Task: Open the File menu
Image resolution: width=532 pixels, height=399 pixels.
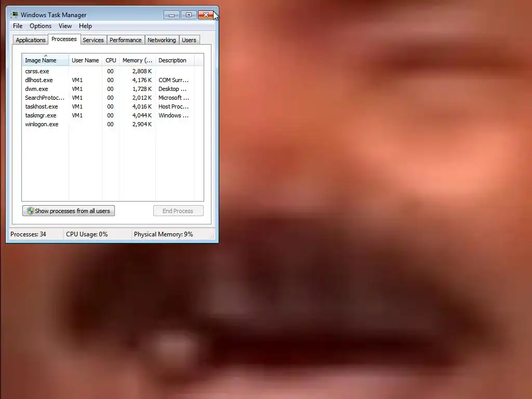Action: pyautogui.click(x=18, y=26)
